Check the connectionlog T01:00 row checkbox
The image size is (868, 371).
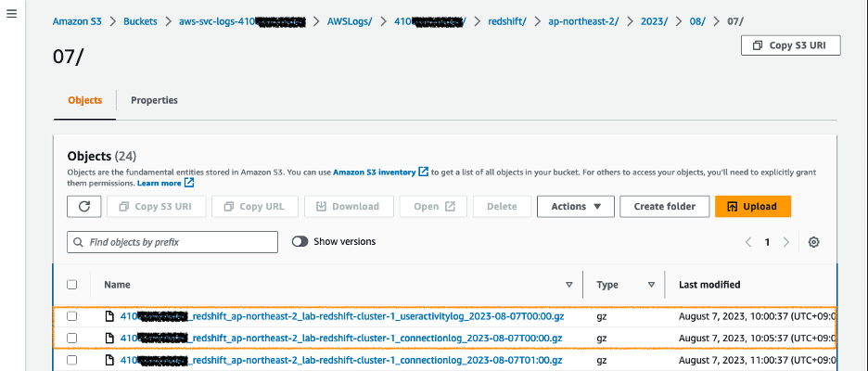pyautogui.click(x=72, y=360)
